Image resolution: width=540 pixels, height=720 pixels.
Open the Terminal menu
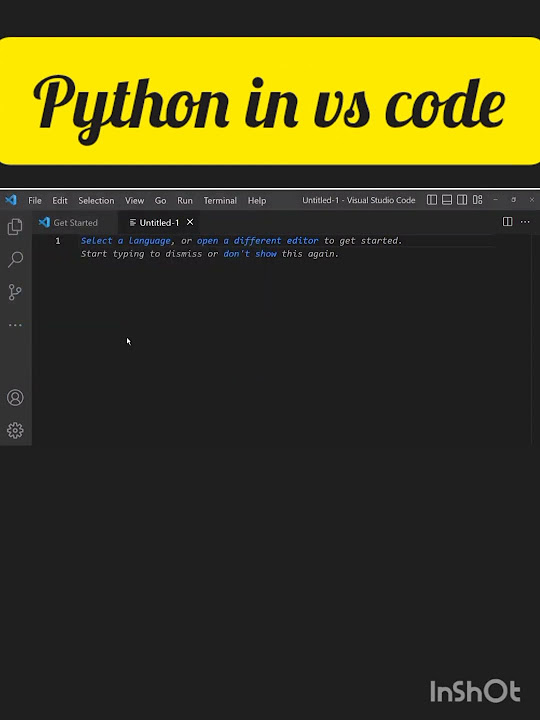point(220,201)
